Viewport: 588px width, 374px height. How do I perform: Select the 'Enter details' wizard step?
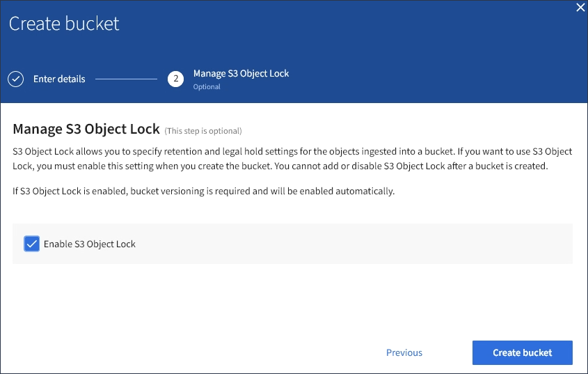pyautogui.click(x=59, y=79)
